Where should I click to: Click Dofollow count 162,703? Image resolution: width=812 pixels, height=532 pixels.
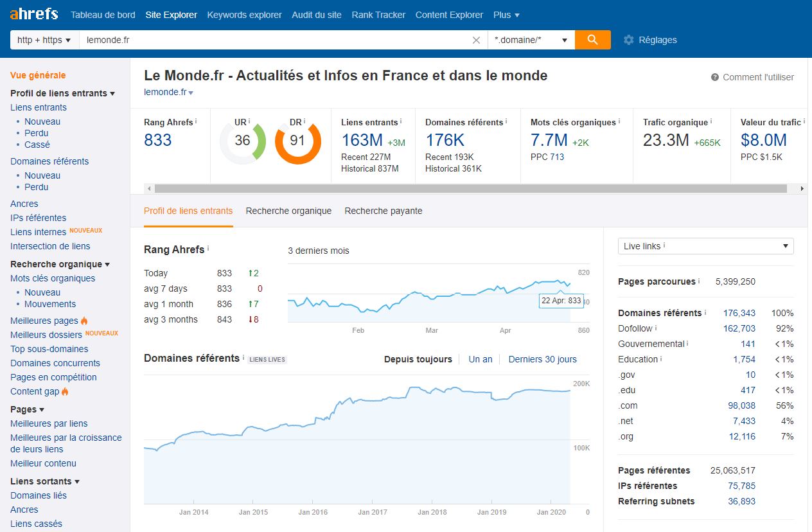coord(739,328)
